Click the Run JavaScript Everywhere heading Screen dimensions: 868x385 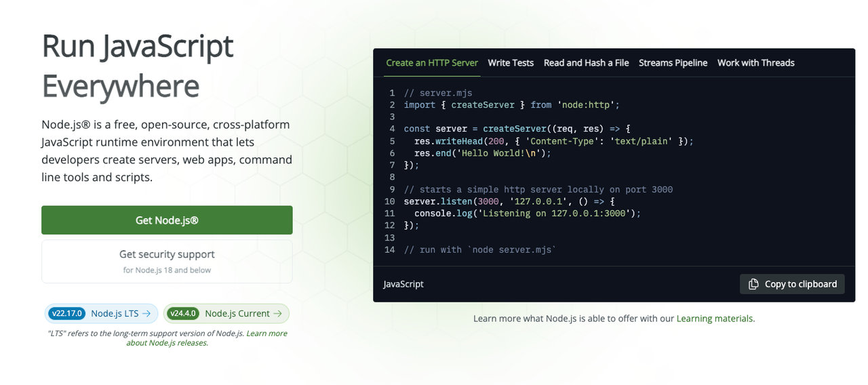[138, 66]
